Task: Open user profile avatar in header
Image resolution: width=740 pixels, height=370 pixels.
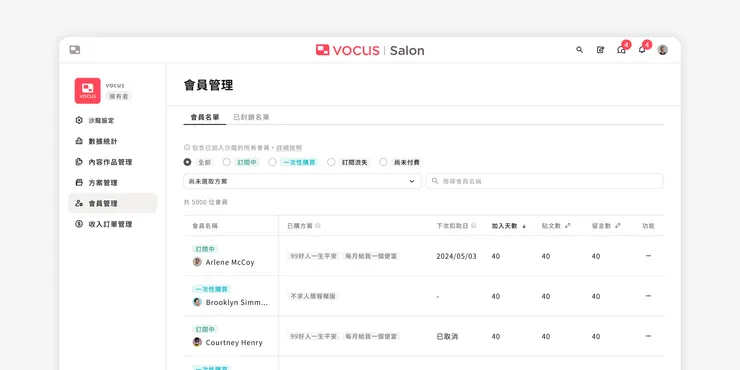Action: (663, 50)
